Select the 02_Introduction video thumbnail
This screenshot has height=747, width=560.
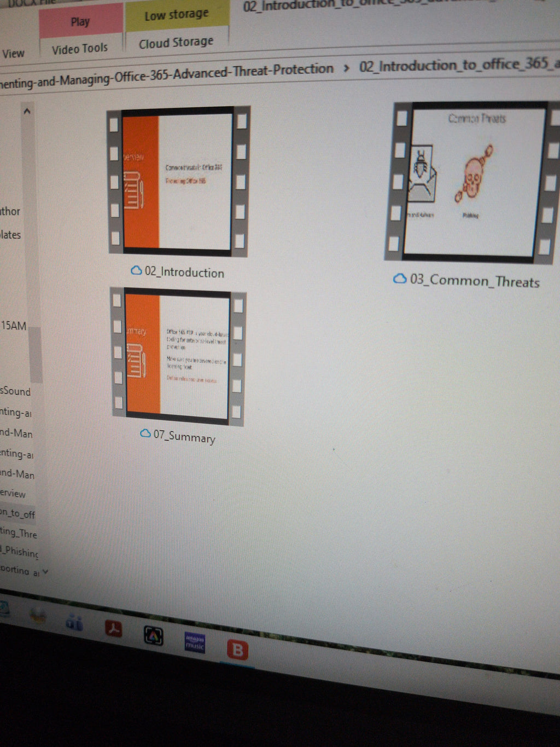178,181
